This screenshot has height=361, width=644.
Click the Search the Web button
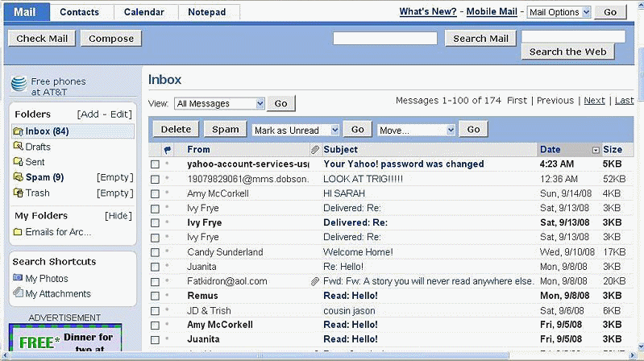[567, 52]
